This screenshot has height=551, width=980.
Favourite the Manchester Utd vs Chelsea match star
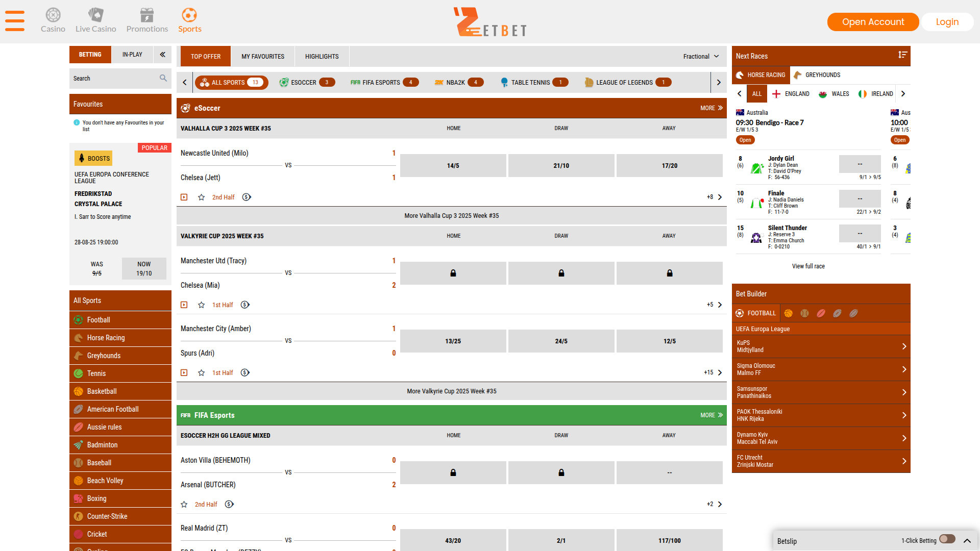coord(201,305)
